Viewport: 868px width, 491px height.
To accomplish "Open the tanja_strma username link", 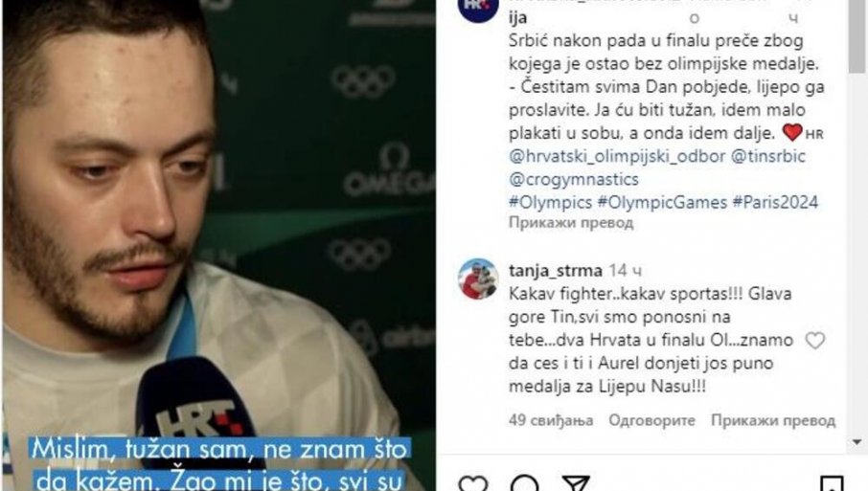I will click(556, 271).
